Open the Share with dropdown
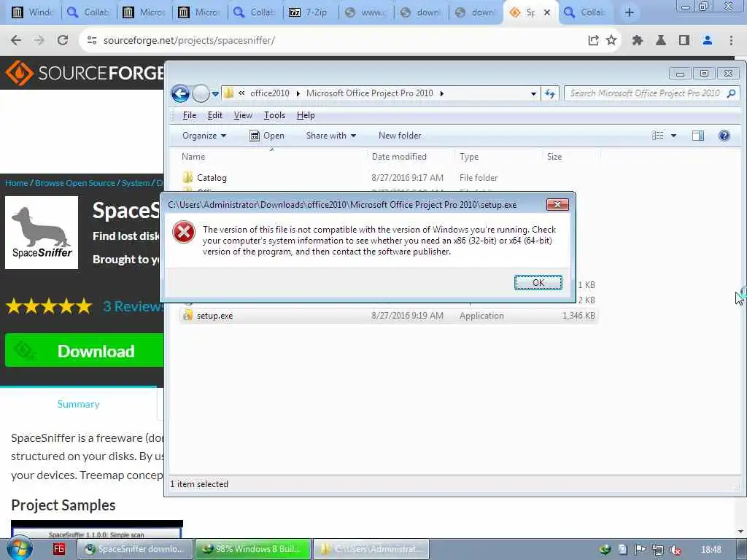Screen dimensions: 747x560 [x=331, y=136]
